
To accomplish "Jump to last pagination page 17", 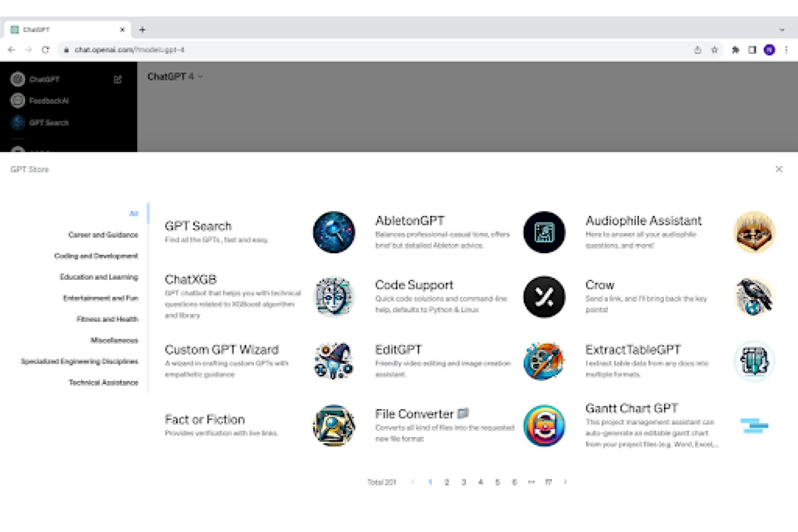I will 548,482.
